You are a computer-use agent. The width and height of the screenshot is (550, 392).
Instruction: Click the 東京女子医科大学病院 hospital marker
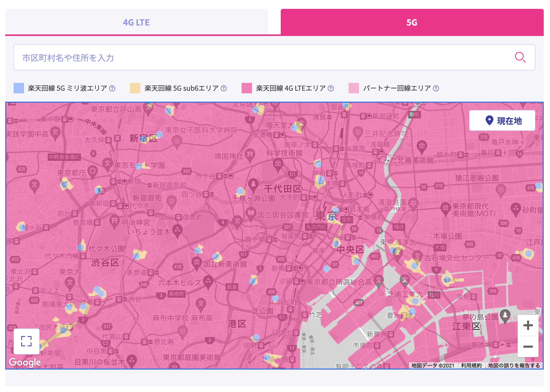[177, 142]
